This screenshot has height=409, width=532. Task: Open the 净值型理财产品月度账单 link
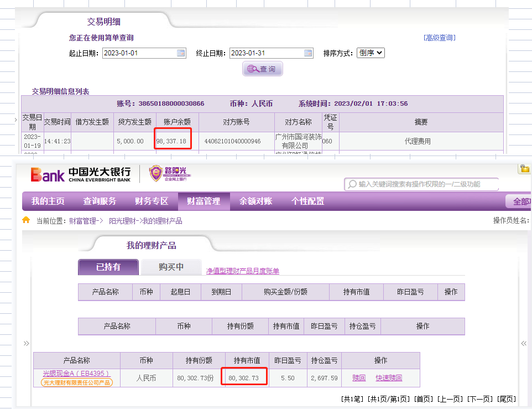tap(243, 271)
